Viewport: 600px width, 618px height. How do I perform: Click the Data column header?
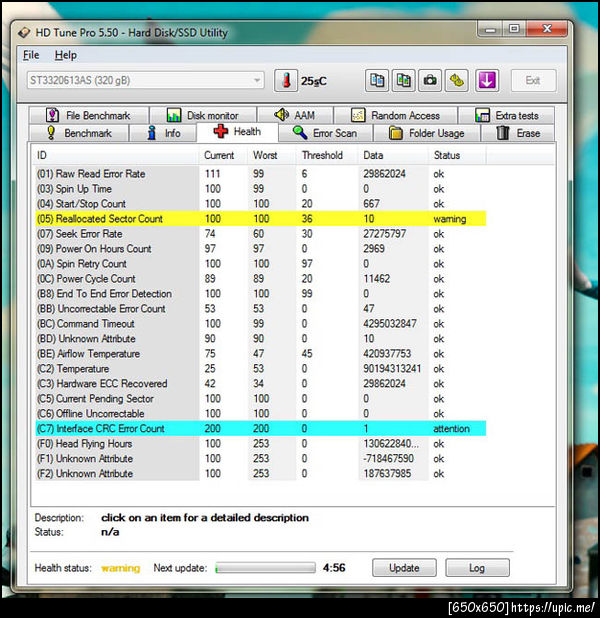393,155
